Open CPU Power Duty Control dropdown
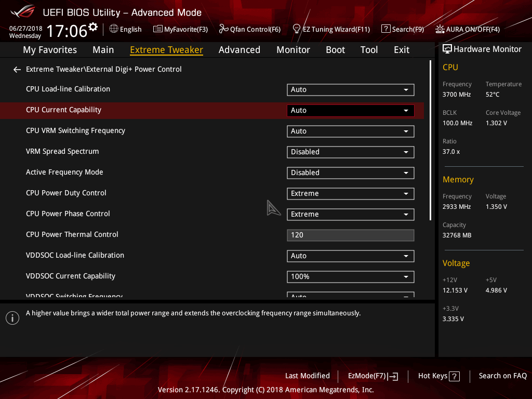Image resolution: width=532 pixels, height=399 pixels. 351,193
